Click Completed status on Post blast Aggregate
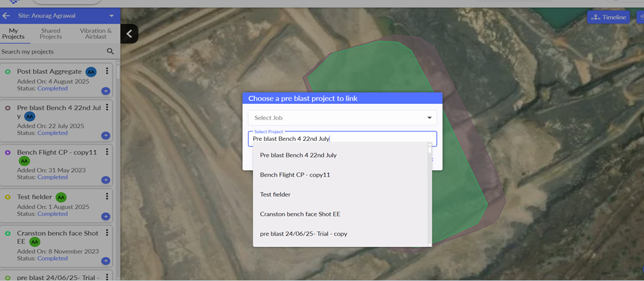644x281 pixels. tap(52, 88)
